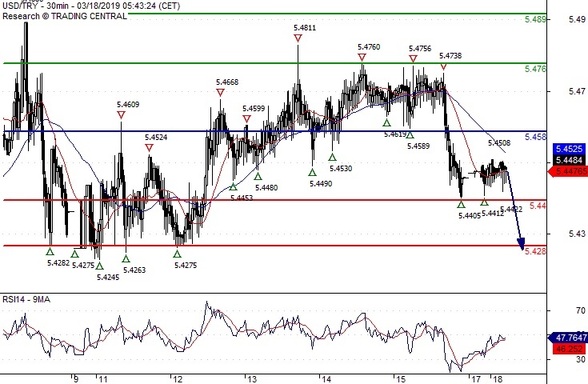Click the blue 47.7647 RSI value tag
Image resolution: width=588 pixels, height=384 pixels.
coord(568,338)
